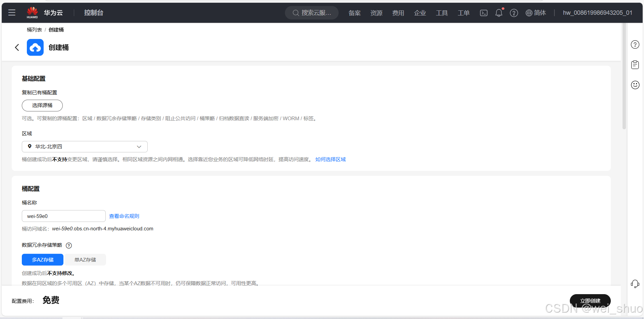The height and width of the screenshot is (319, 644).
Task: Click the 选择源桶 button
Action: click(42, 105)
